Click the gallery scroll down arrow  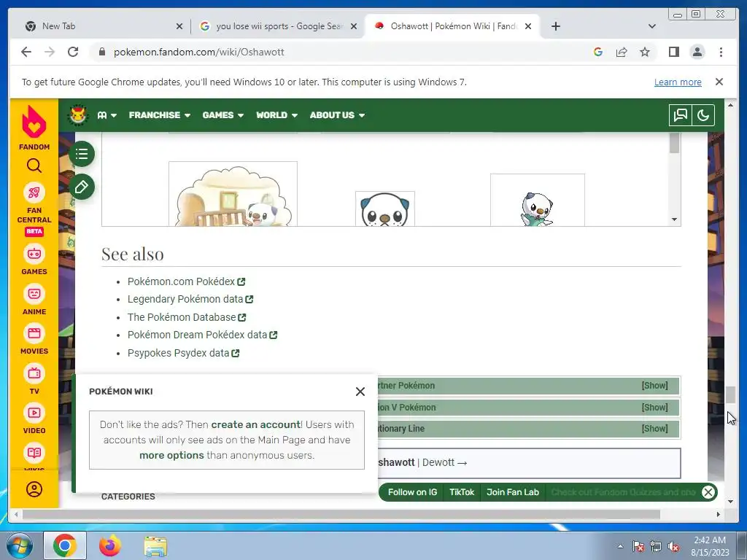pos(674,219)
